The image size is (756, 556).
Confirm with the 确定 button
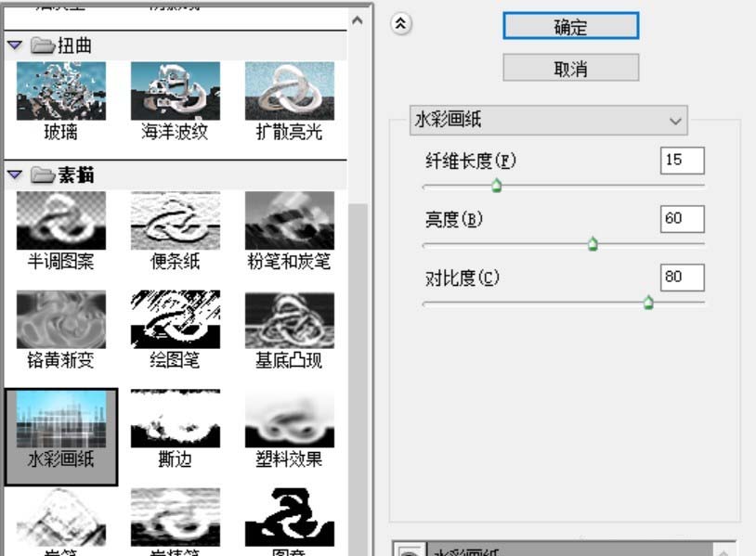coord(570,26)
